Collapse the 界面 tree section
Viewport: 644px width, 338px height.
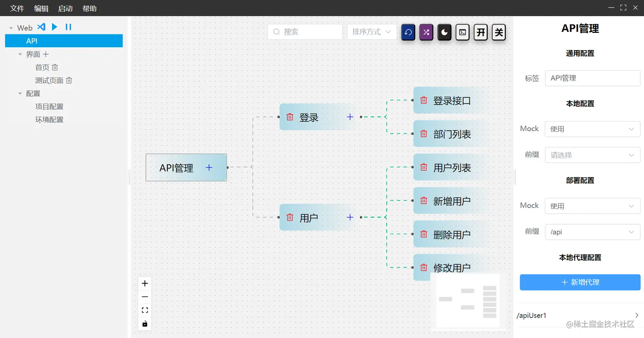(20, 54)
